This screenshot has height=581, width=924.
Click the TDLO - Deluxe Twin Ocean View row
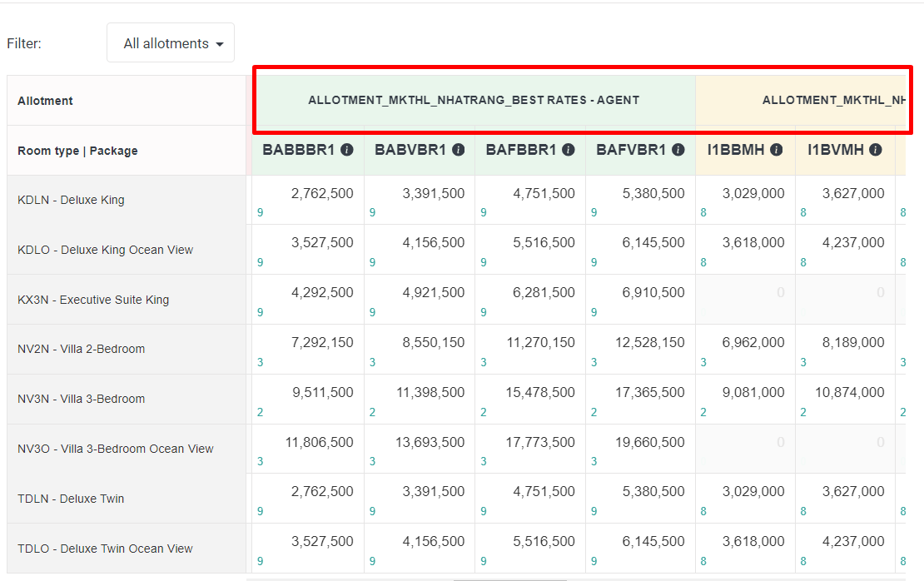[x=105, y=549]
